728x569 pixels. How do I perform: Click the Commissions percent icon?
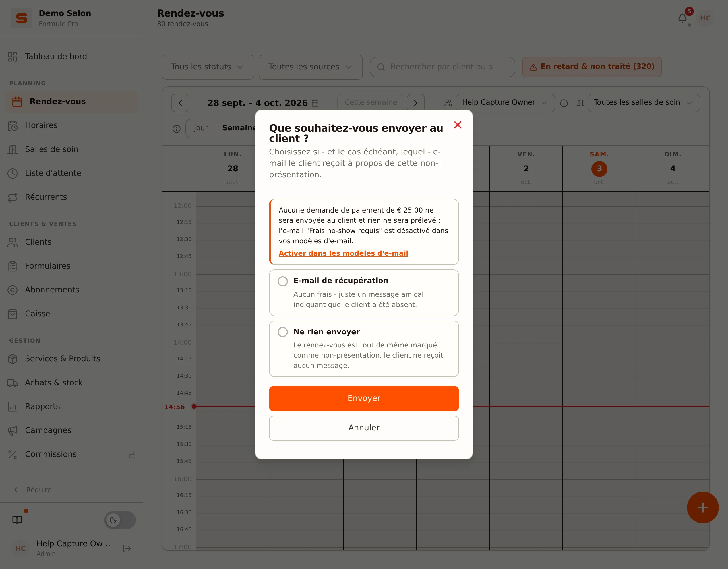13,454
